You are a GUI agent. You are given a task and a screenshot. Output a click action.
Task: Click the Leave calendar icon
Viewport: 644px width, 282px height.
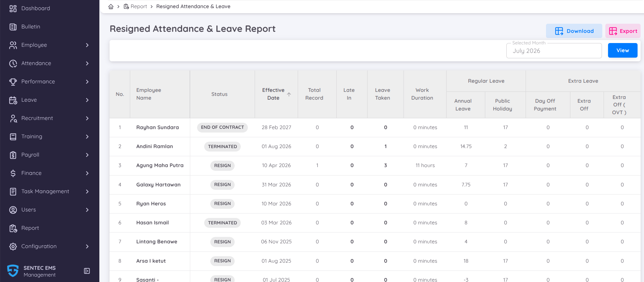(x=13, y=100)
